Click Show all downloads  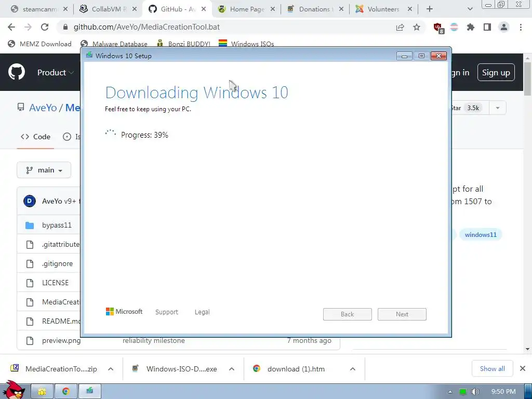tap(493, 368)
